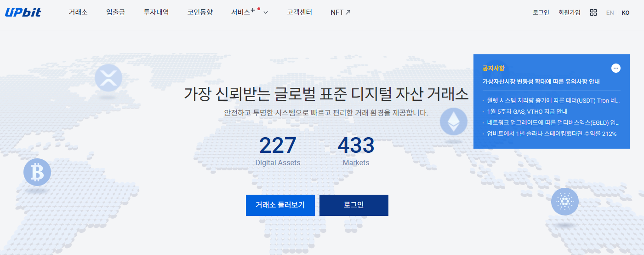
Task: Open the NFT external link
Action: pyautogui.click(x=341, y=12)
